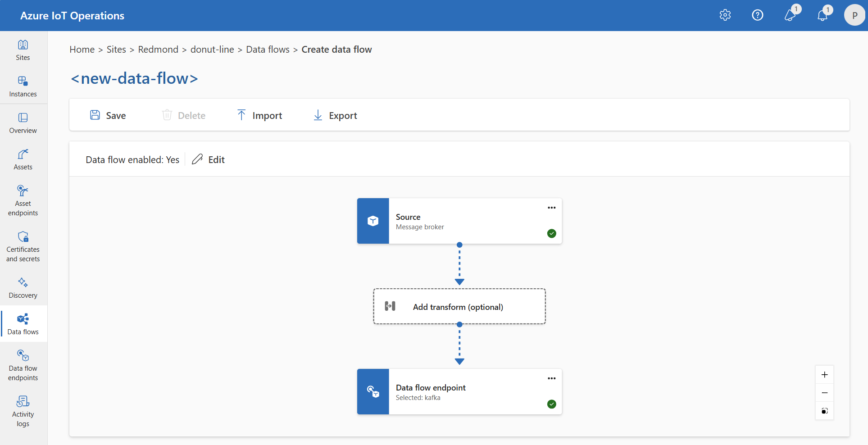This screenshot has width=868, height=445.
Task: Return to Data flows via the breadcrumb
Action: click(268, 49)
